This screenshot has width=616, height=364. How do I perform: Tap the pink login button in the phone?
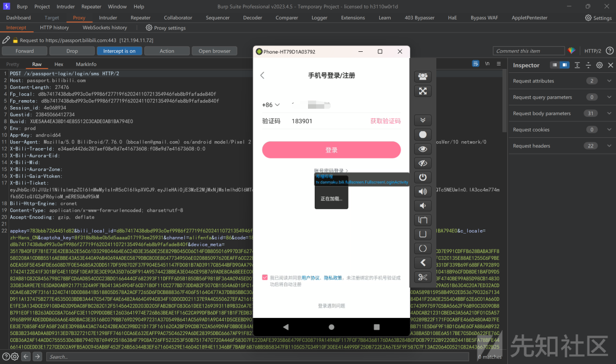pos(331,150)
